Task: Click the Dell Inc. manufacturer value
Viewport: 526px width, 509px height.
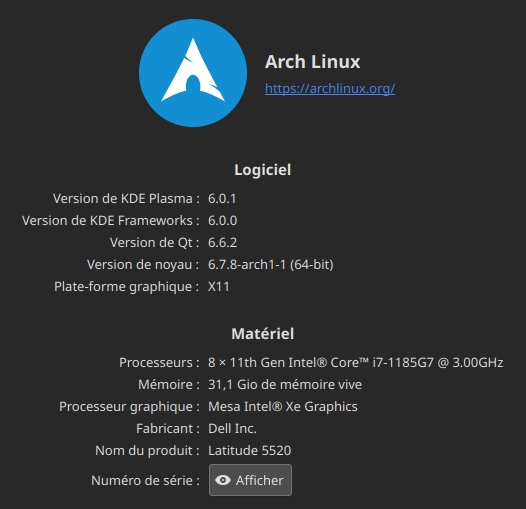Action: [232, 428]
